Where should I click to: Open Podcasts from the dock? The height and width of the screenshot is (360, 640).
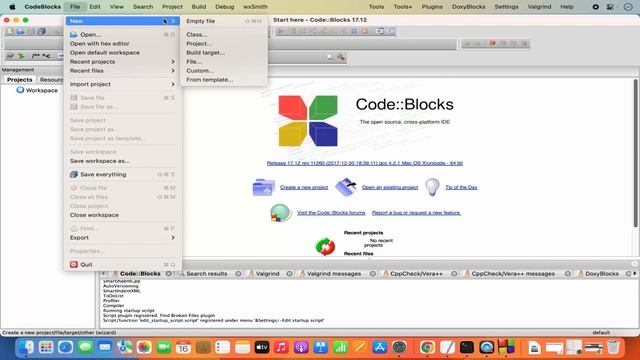[x=301, y=347]
